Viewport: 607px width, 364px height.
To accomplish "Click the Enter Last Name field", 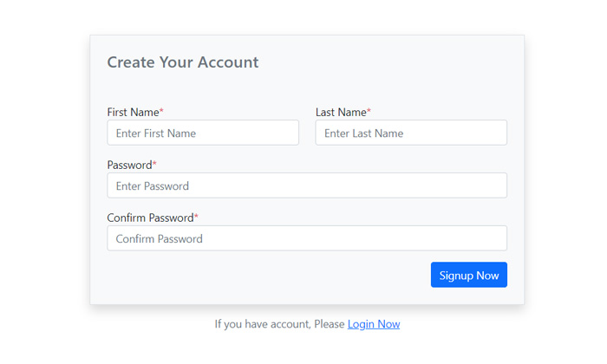I will click(411, 133).
